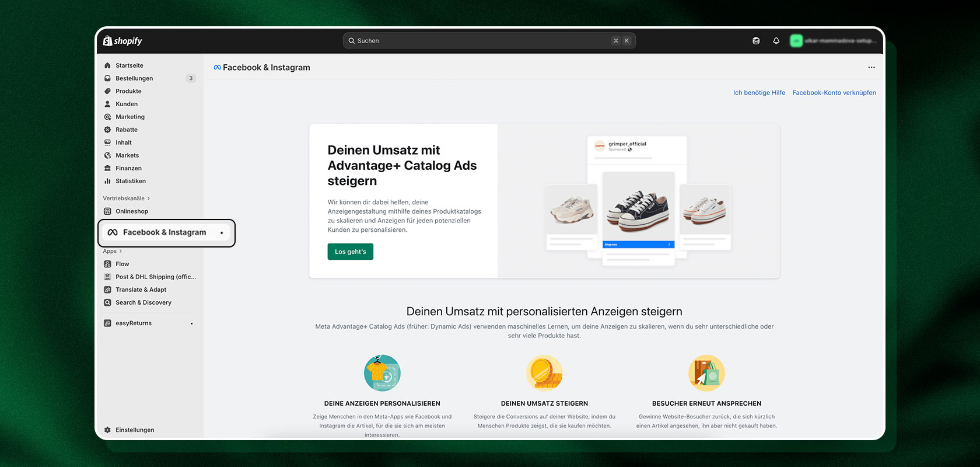
Task: Open the Sidekick assistant icon in top bar
Action: tap(756, 41)
